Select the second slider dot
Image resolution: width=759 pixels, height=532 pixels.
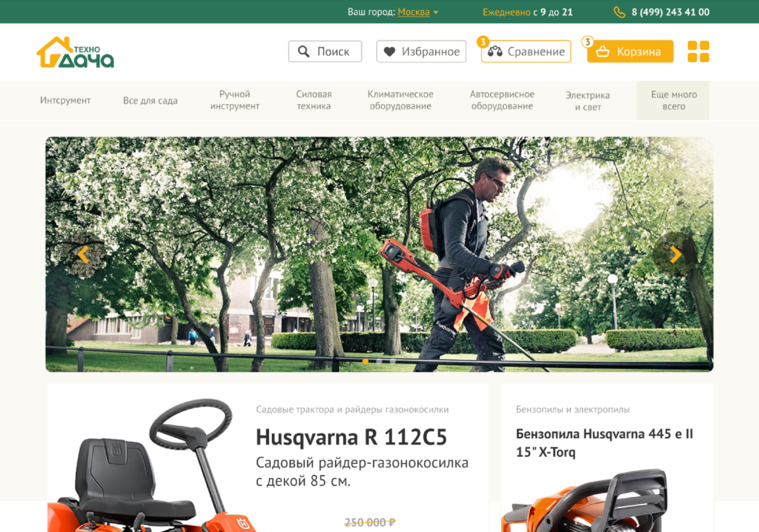pyautogui.click(x=379, y=361)
